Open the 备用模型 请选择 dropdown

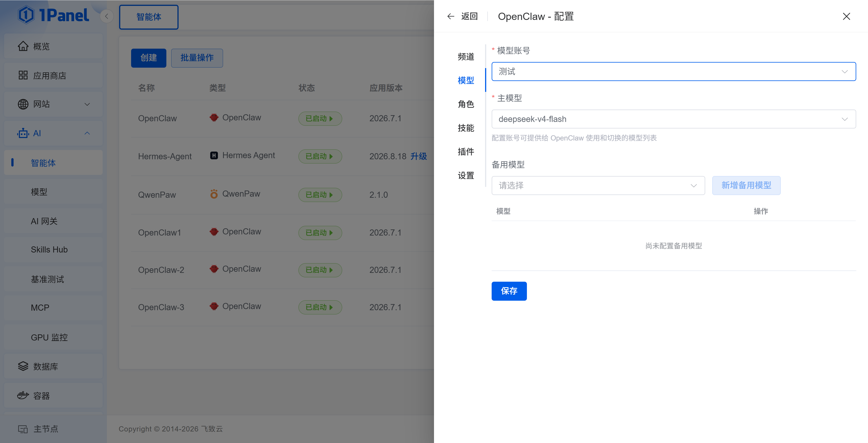(598, 186)
